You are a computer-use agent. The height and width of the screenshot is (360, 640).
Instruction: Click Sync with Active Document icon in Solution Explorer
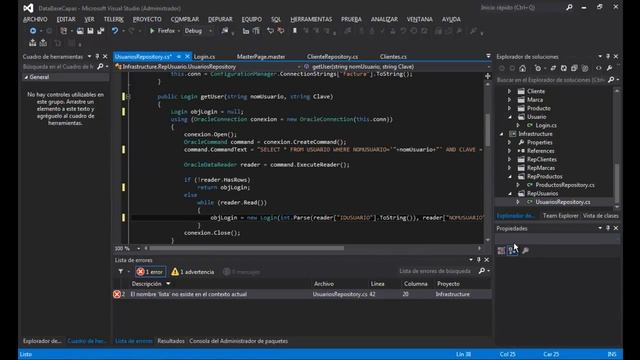[553, 68]
